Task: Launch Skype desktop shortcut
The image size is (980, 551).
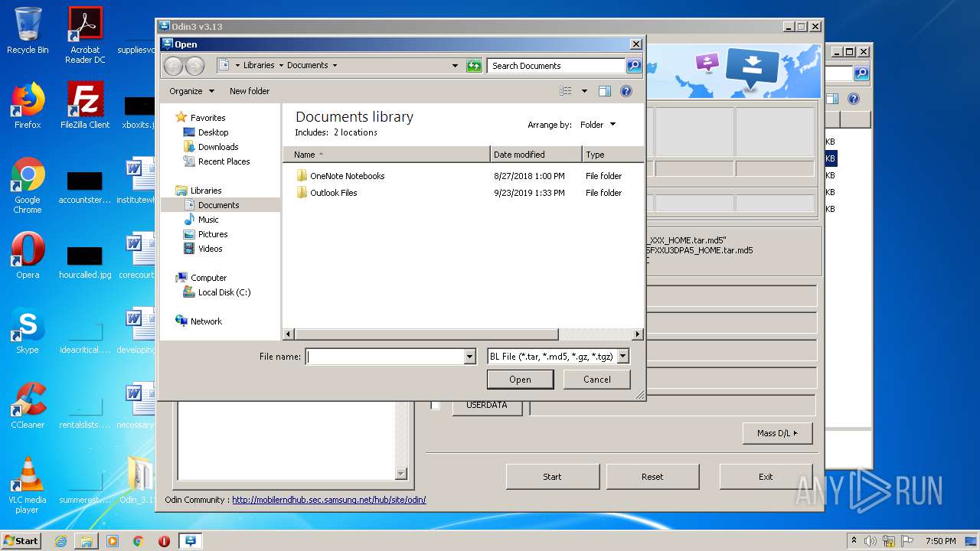Action: 28,331
